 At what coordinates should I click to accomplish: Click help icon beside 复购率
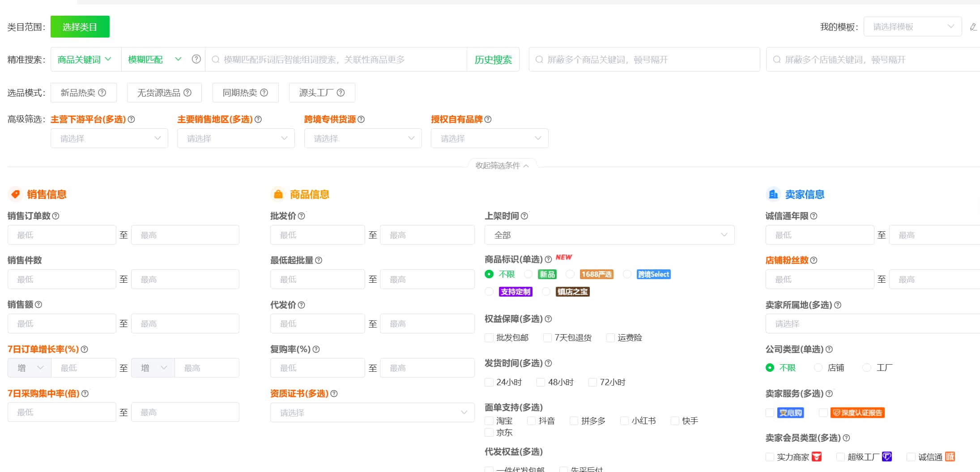(x=316, y=349)
